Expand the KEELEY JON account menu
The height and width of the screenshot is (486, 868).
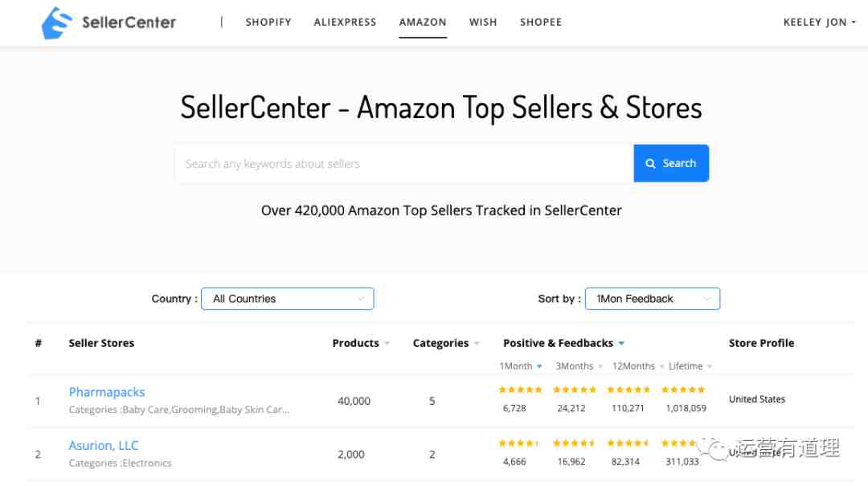[819, 22]
